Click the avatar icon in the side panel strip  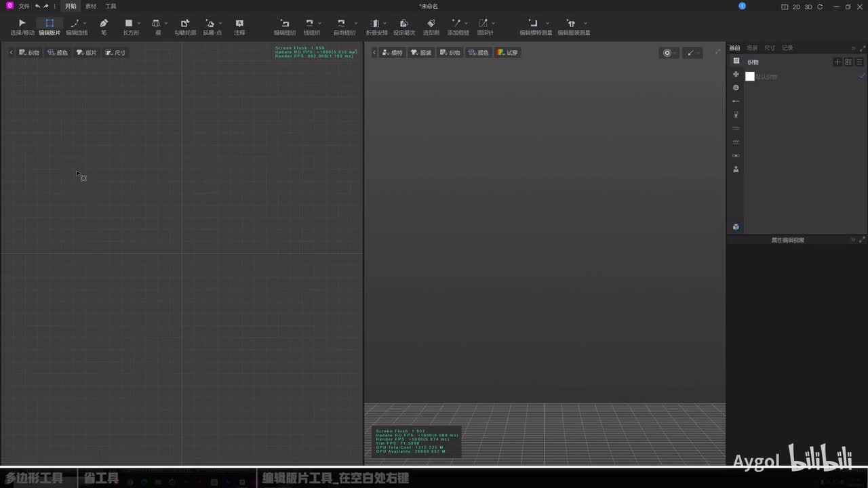(736, 169)
